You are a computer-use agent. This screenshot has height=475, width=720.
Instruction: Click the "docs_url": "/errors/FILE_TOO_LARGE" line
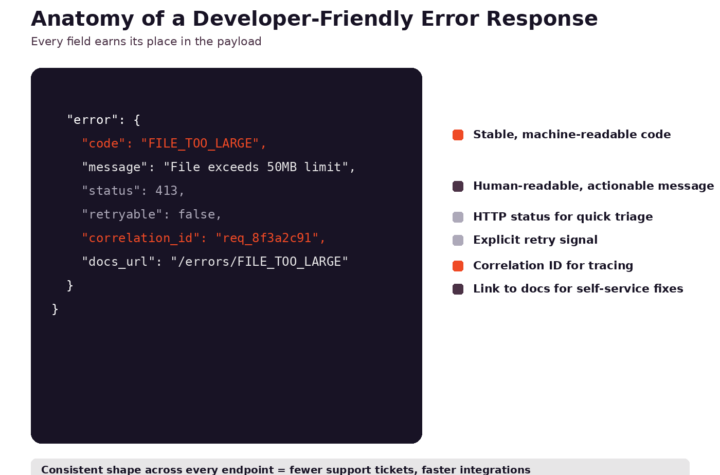(x=214, y=262)
